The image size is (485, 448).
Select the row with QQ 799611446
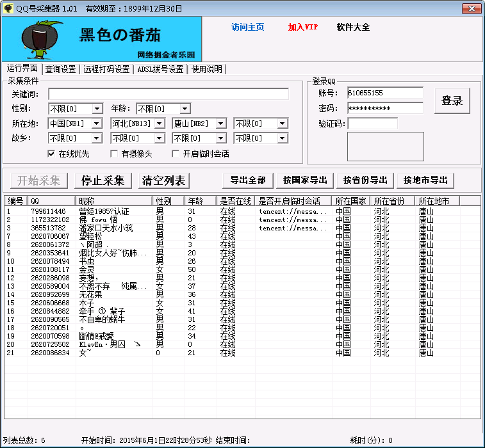tap(242, 211)
